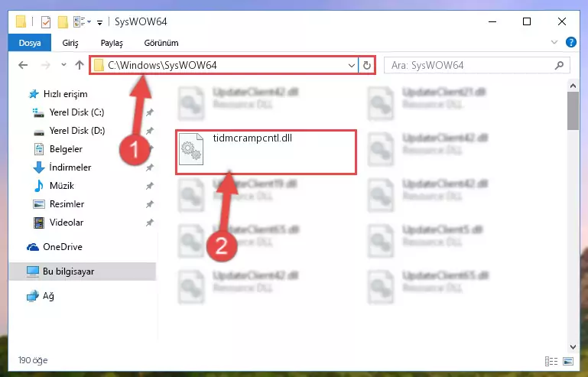This screenshot has height=377, width=588.
Task: Click the vertical scrollbar thumb
Action: [x=573, y=111]
